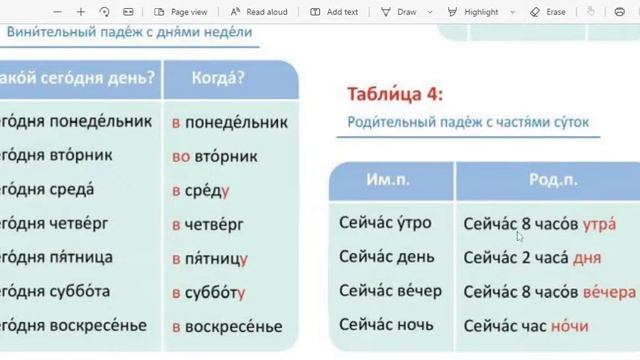Screen dimensions: 640x360
Task: Click the title 'Таблица 4:'
Action: point(395,94)
